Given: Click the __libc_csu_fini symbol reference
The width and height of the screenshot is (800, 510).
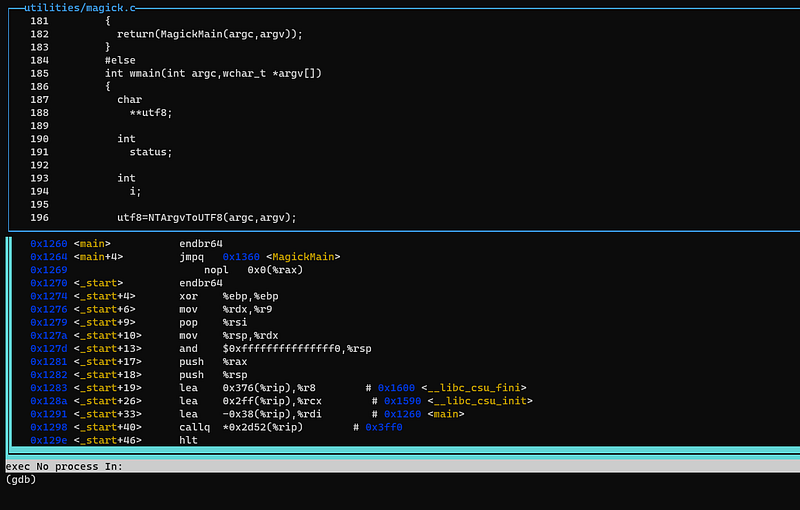Looking at the screenshot, I should click(x=474, y=388).
